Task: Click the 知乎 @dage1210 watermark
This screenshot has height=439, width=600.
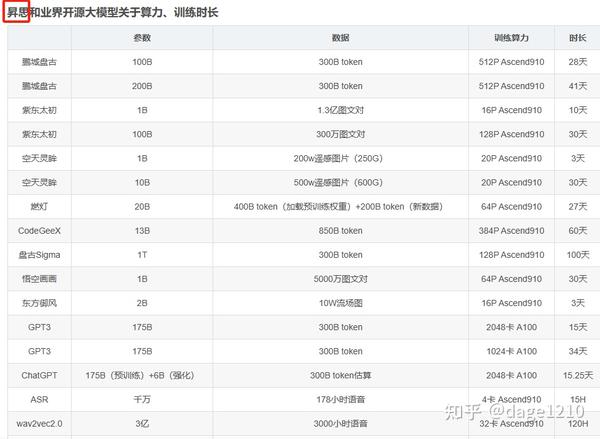Action: pyautogui.click(x=514, y=411)
